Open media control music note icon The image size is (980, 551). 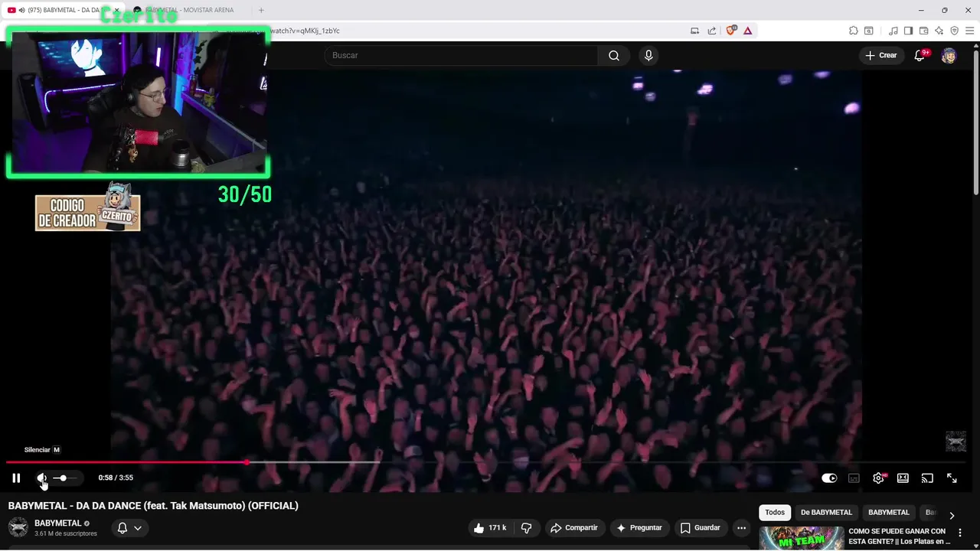[893, 31]
